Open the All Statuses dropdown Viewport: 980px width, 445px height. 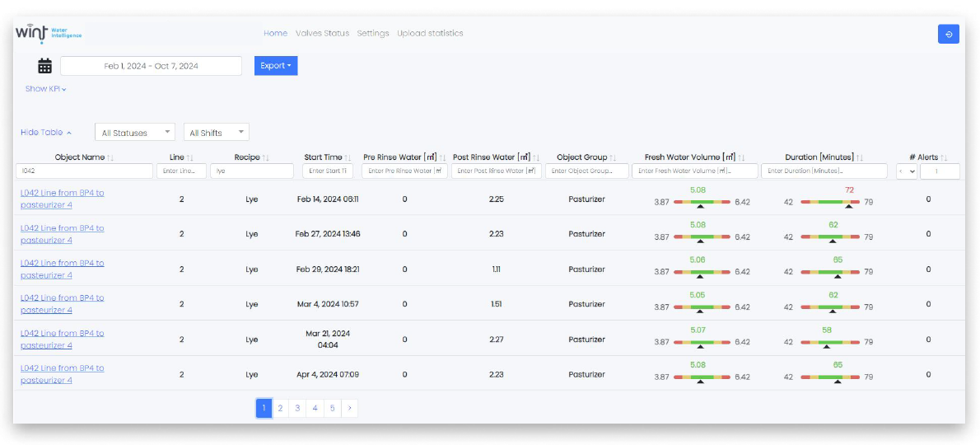[135, 133]
